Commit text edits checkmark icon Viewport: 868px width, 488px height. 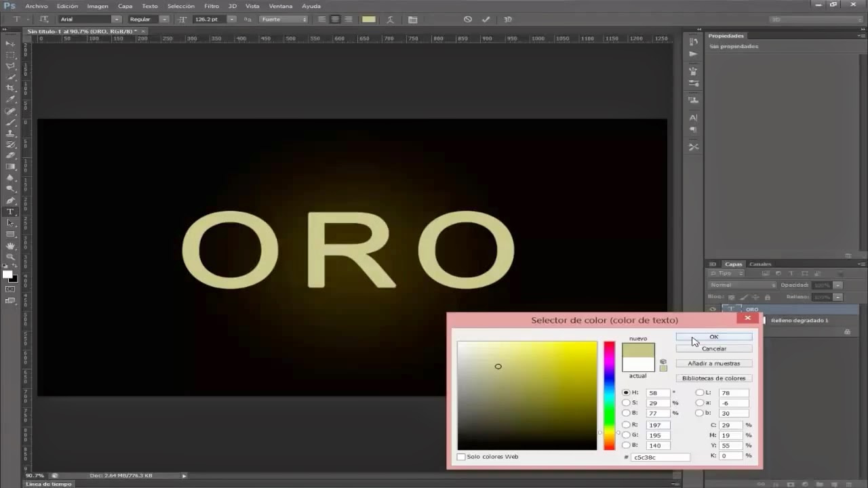click(x=486, y=19)
